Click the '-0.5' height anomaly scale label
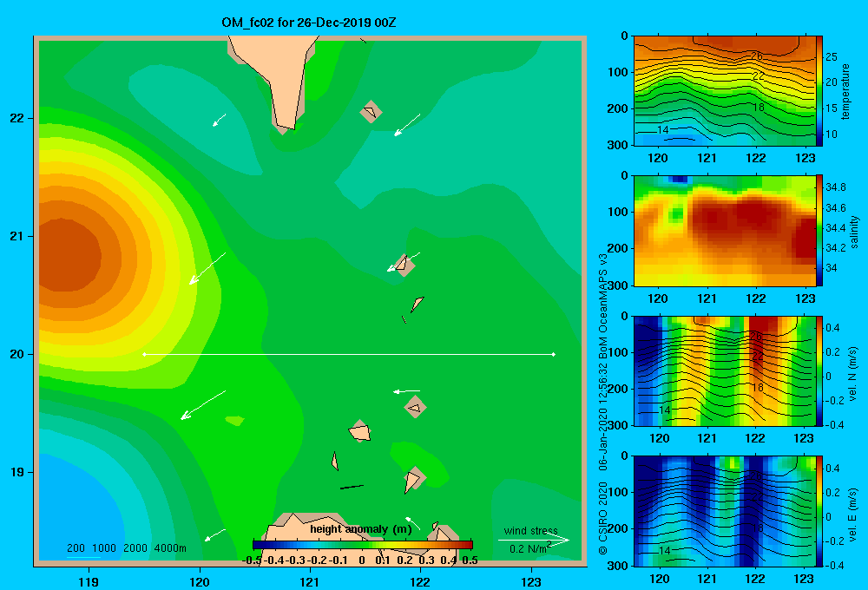Image resolution: width=868 pixels, height=590 pixels. (252, 560)
